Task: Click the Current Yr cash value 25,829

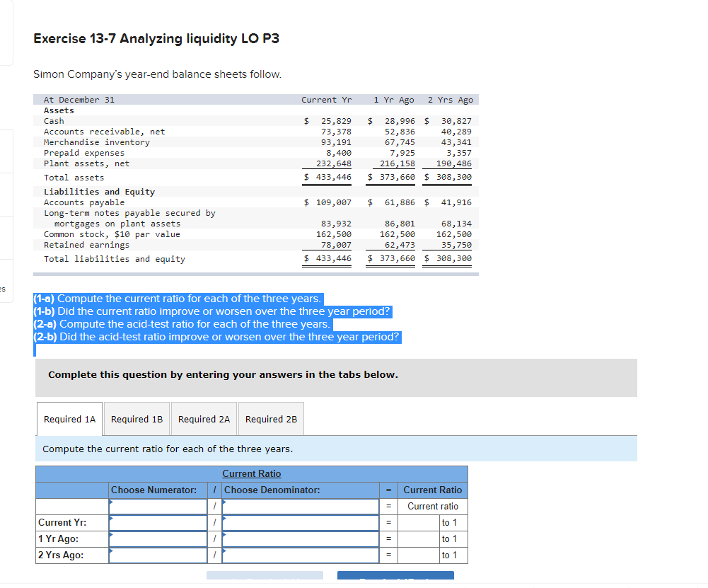Action: click(x=336, y=121)
